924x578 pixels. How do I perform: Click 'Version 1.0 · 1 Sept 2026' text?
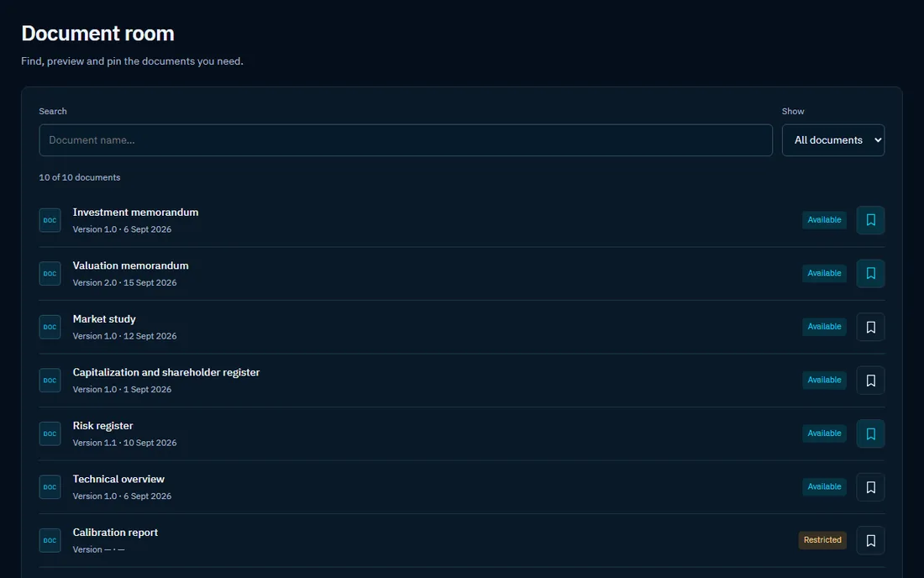pos(122,390)
